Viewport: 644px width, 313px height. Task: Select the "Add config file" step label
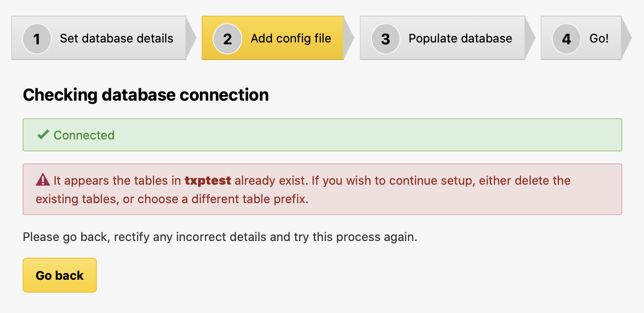tap(291, 38)
